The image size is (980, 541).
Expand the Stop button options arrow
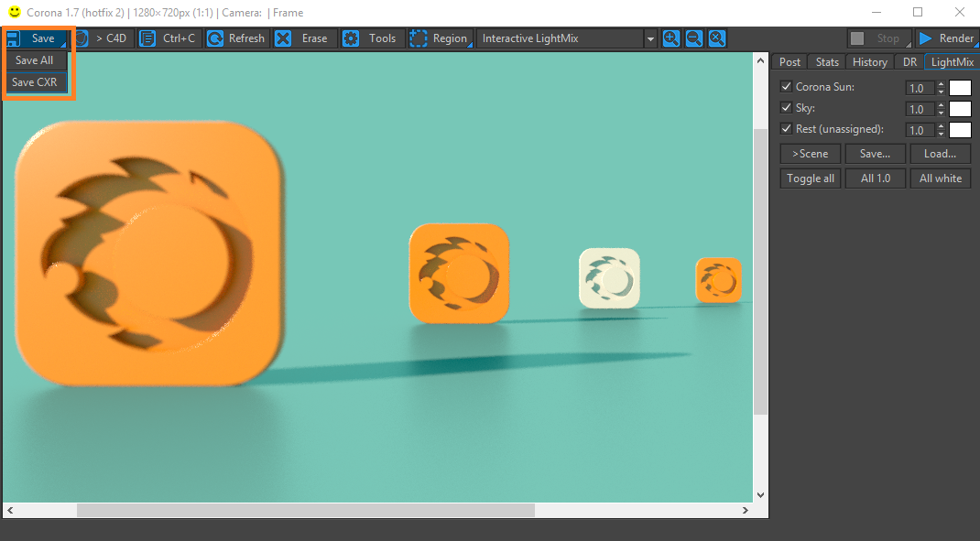[x=908, y=45]
